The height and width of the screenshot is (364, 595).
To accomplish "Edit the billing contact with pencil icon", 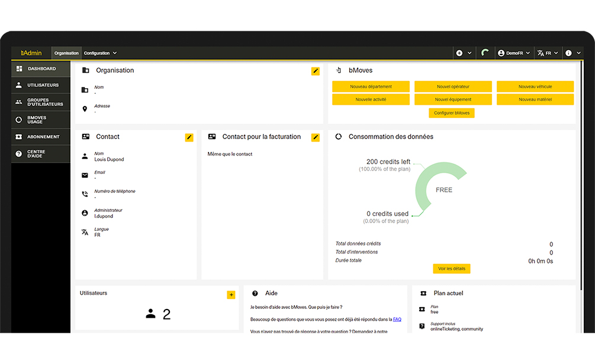I will click(316, 137).
